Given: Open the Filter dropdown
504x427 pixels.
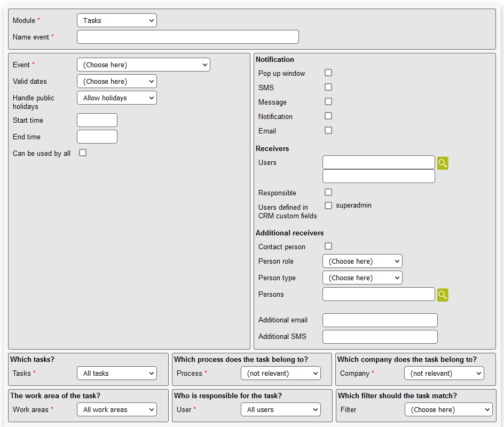Looking at the screenshot, I should click(448, 409).
